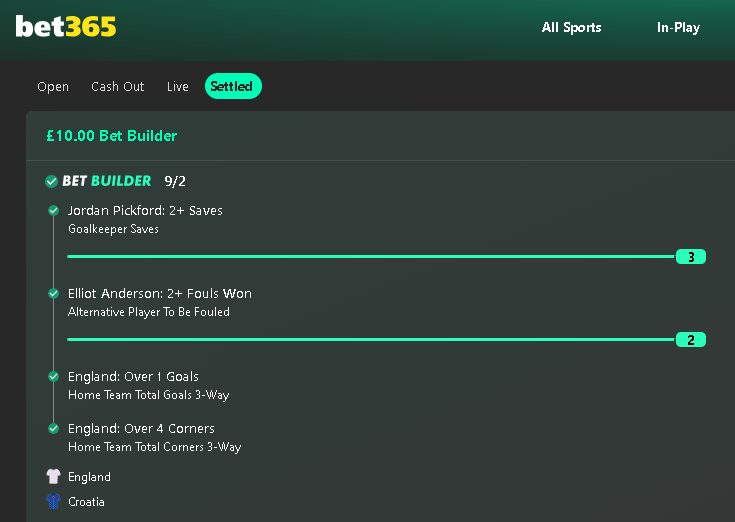Click the Jordan Pickford: 2+ Saves text

pos(145,211)
